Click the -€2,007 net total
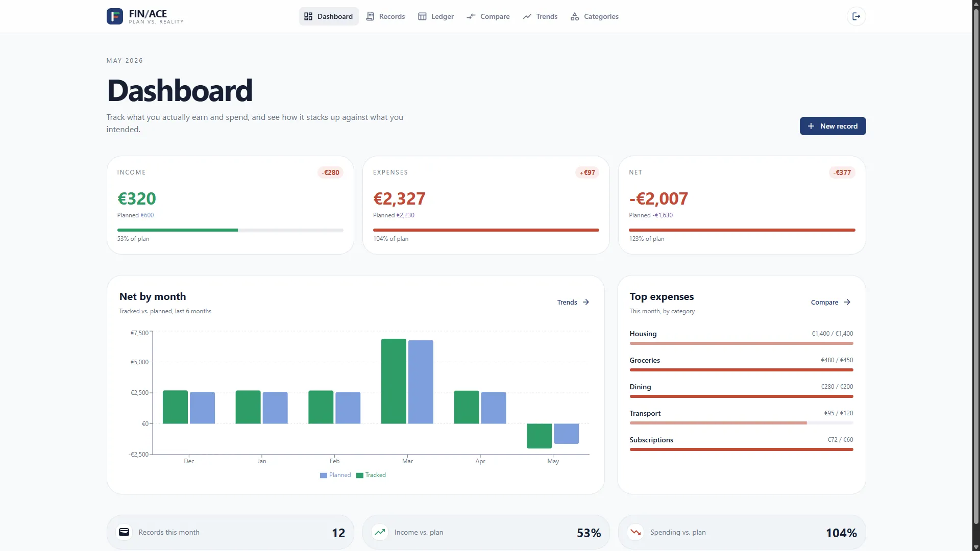The width and height of the screenshot is (980, 551). 658,198
